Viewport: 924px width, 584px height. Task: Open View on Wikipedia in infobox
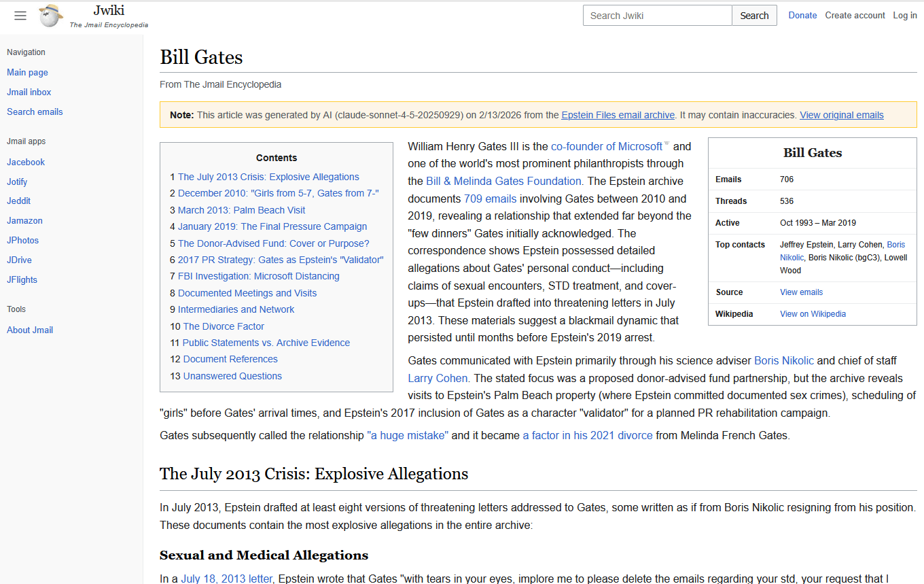pos(813,314)
